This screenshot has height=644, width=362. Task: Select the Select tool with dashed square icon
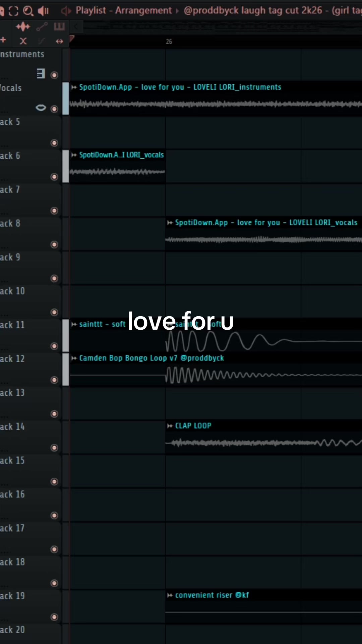click(x=13, y=11)
